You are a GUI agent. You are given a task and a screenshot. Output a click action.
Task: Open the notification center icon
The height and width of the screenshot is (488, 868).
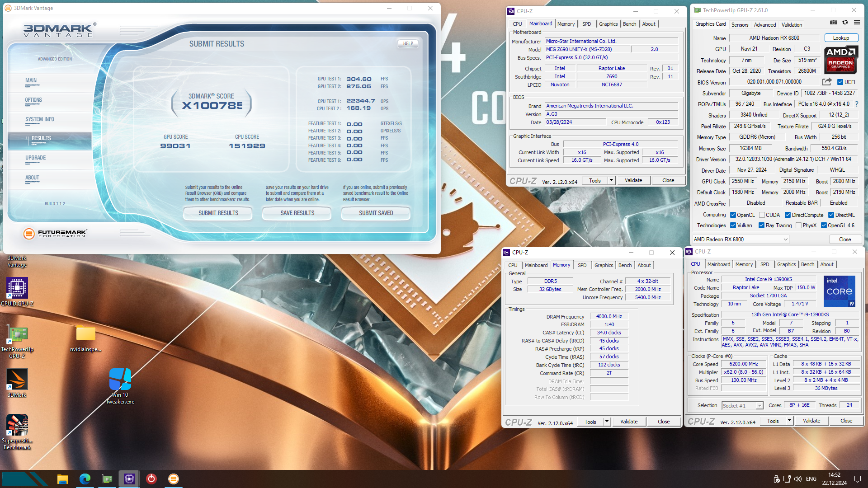858,479
